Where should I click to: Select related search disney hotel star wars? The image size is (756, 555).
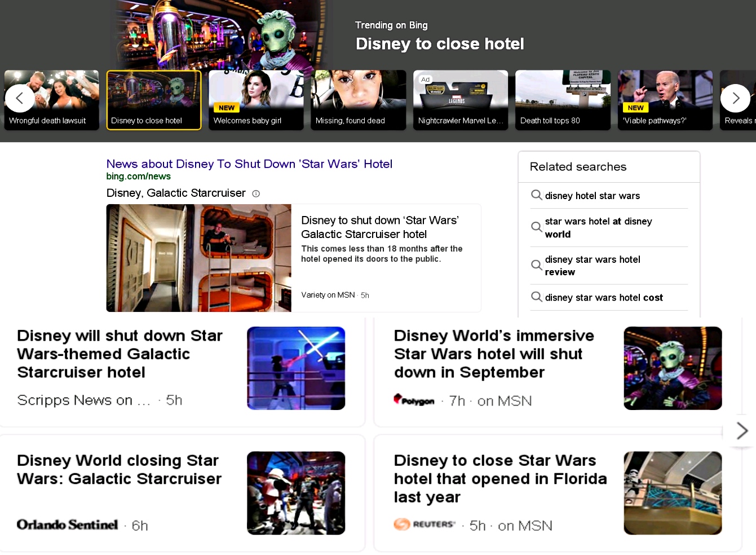(x=593, y=196)
